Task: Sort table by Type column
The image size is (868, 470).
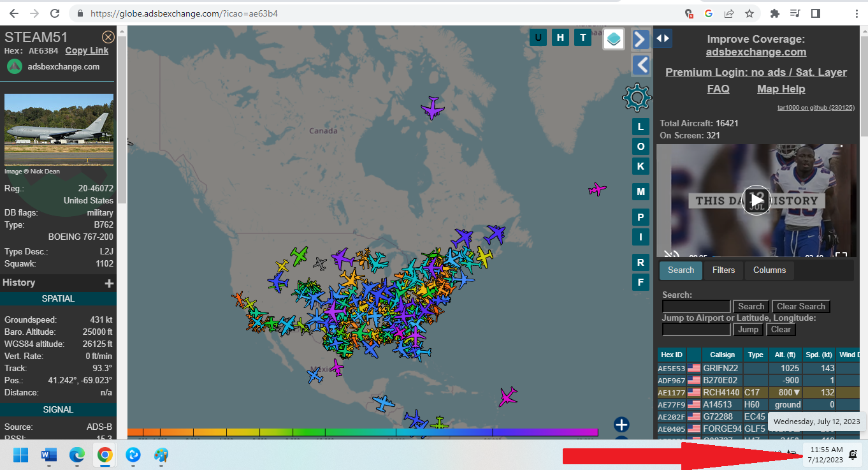Action: point(756,355)
